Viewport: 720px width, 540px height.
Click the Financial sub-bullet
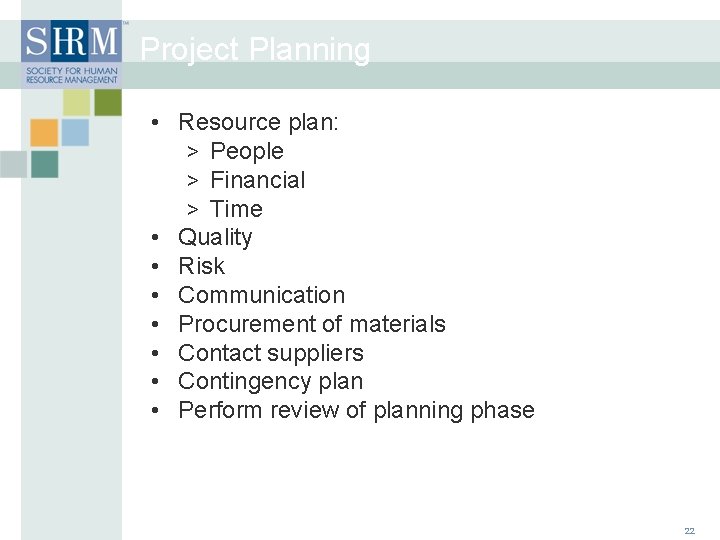258,180
